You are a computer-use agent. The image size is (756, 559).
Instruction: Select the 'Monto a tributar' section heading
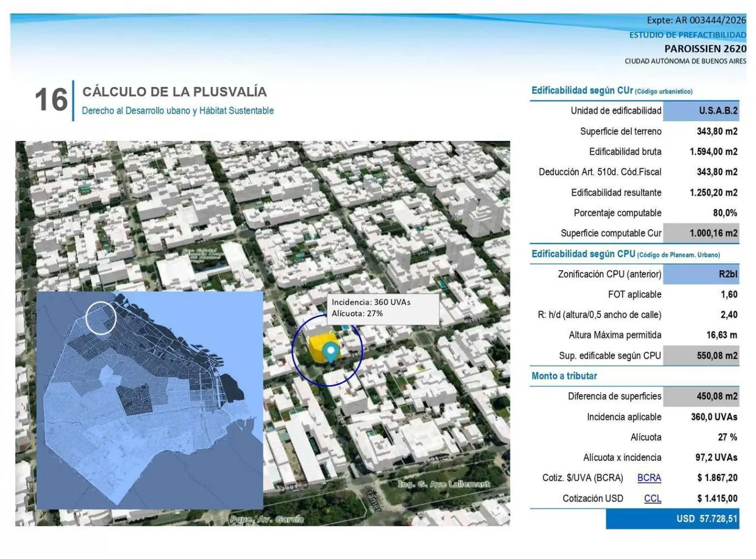(x=564, y=376)
